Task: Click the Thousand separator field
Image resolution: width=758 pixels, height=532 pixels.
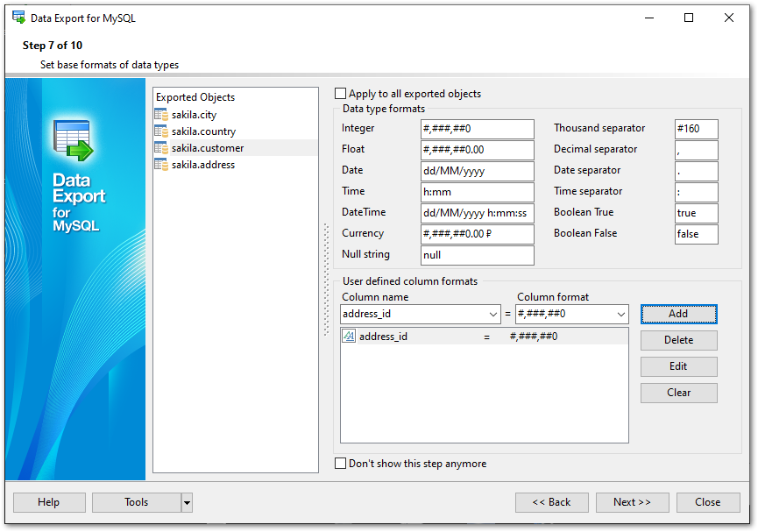Action: point(696,129)
